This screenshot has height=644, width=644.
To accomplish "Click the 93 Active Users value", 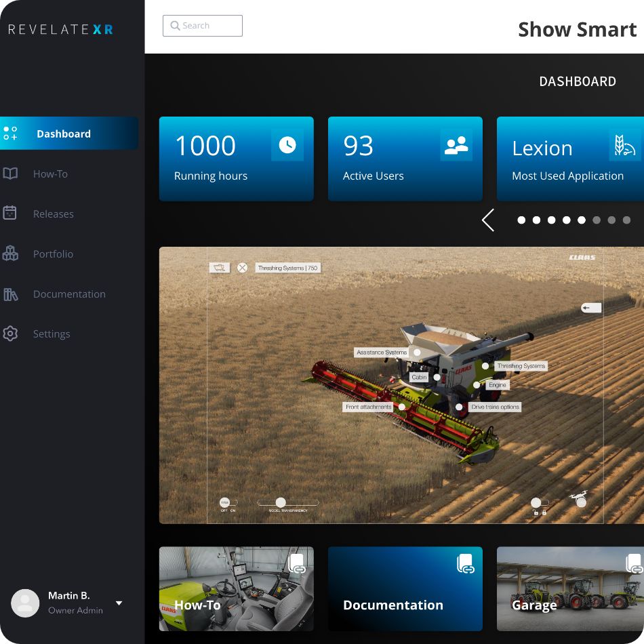I will (358, 145).
